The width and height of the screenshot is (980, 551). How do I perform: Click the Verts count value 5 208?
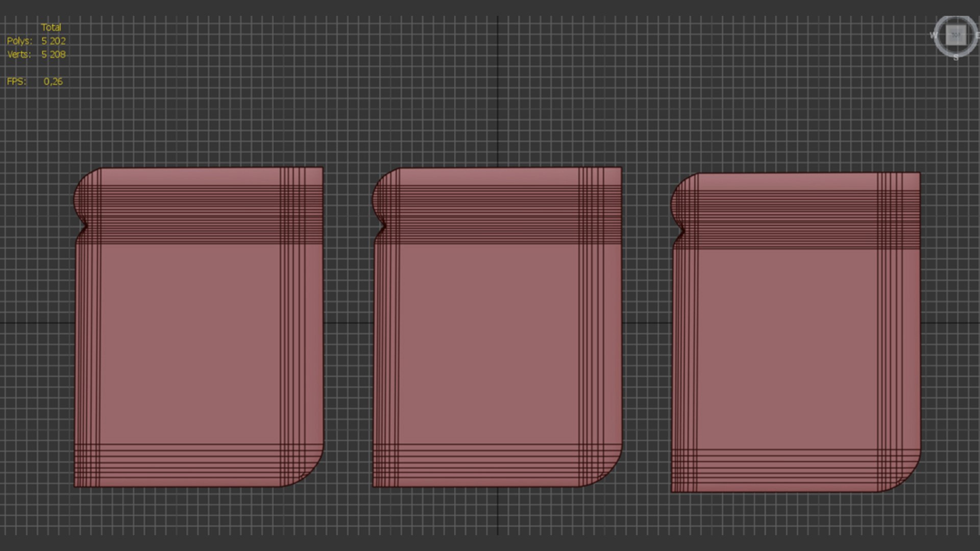(x=54, y=54)
